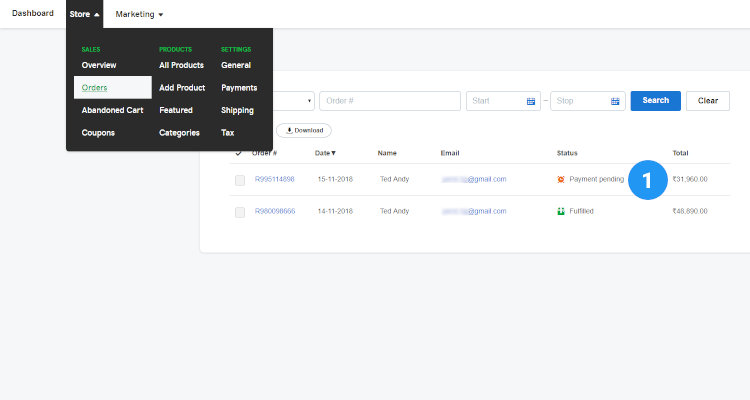Select the ₹31,960.00 total cell
The height and width of the screenshot is (400, 750).
pyautogui.click(x=690, y=179)
